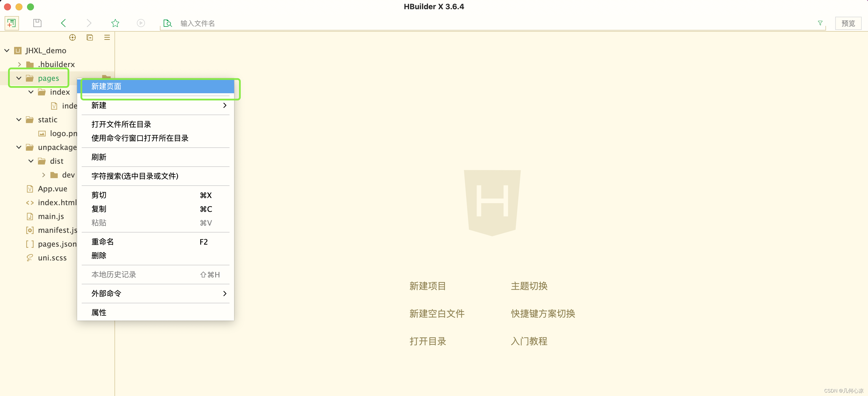Expand the .hbuilderx folder chevron
The height and width of the screenshot is (396, 868).
(x=19, y=64)
